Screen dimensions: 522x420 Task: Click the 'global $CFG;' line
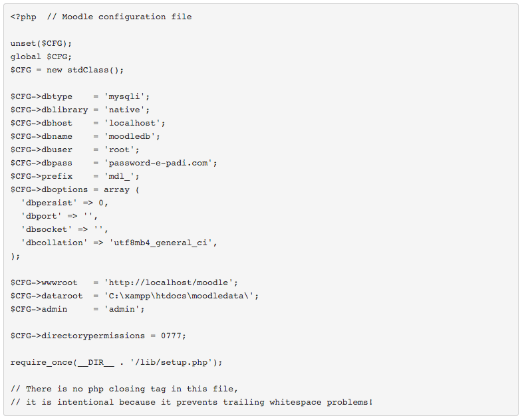click(41, 56)
